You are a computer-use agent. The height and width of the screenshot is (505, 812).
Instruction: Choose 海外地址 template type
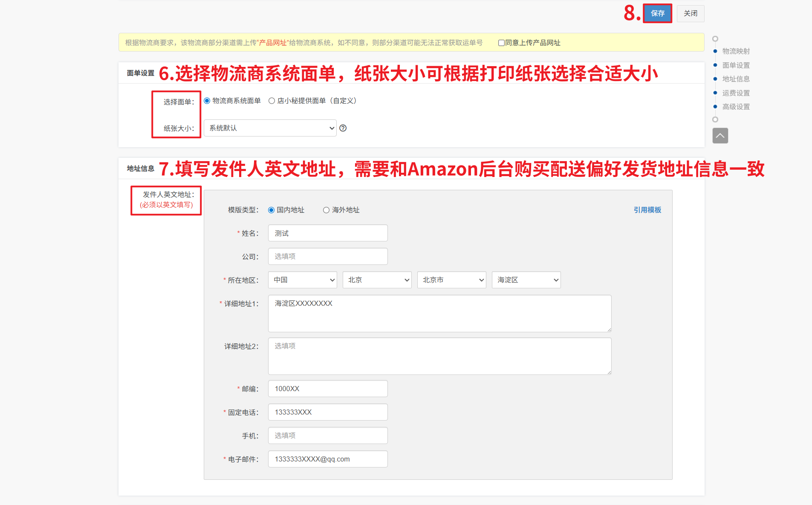[x=326, y=210]
